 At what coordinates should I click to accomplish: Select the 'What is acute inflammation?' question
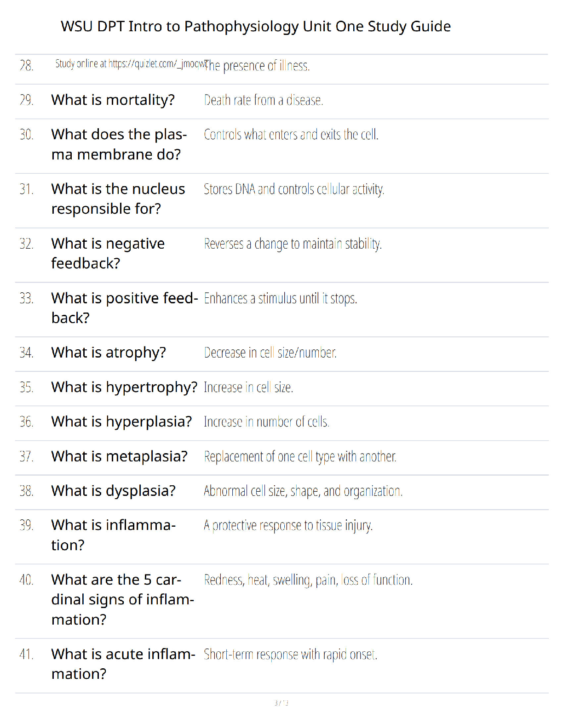click(123, 664)
